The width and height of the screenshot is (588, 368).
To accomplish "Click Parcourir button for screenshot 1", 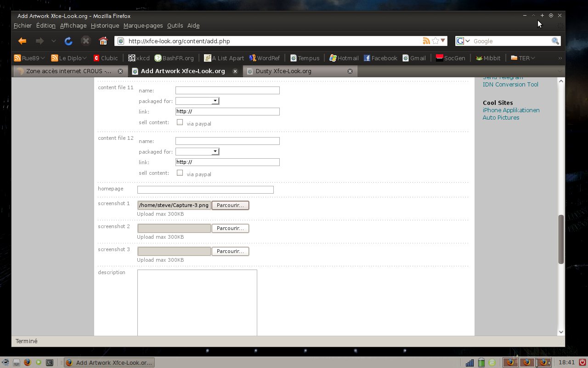I will [x=230, y=205].
